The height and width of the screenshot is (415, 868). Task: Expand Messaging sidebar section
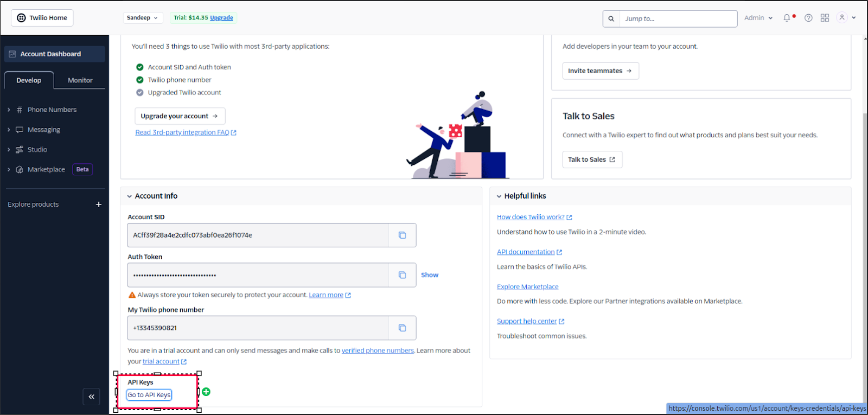[9, 130]
